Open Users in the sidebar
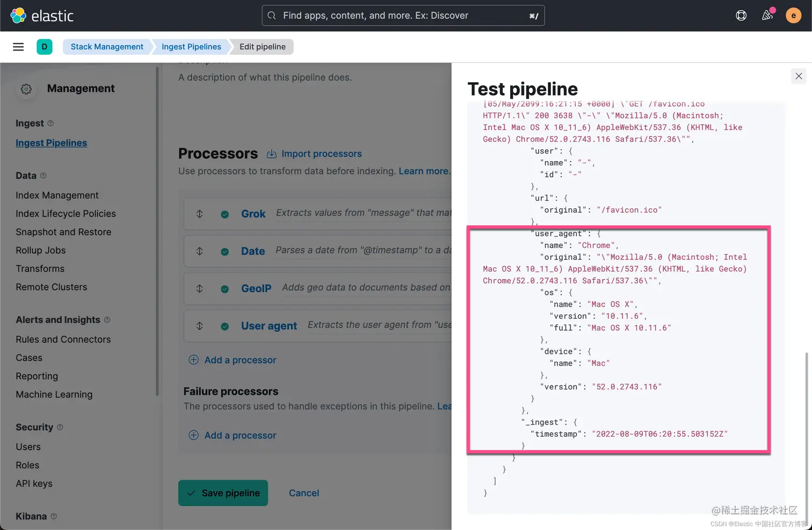 tap(28, 447)
